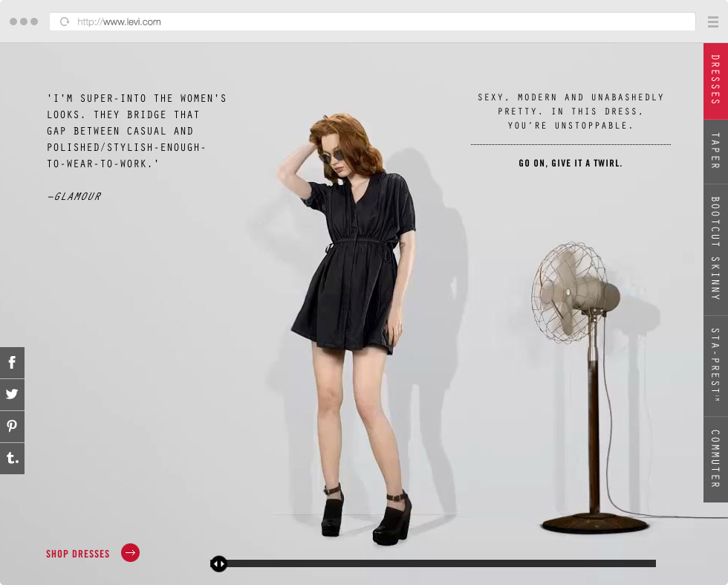Share the page on Tumblr
This screenshot has height=585, width=728.
point(12,458)
